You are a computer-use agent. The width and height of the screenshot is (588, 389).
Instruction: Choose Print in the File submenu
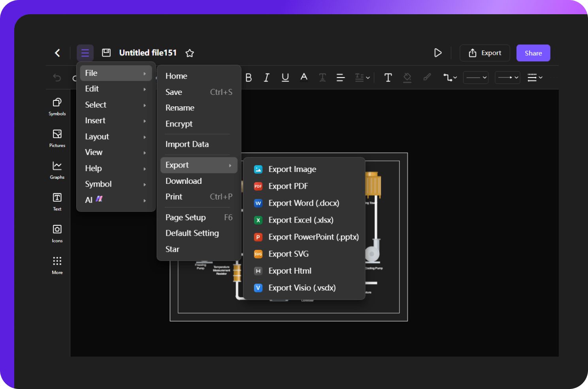point(199,197)
